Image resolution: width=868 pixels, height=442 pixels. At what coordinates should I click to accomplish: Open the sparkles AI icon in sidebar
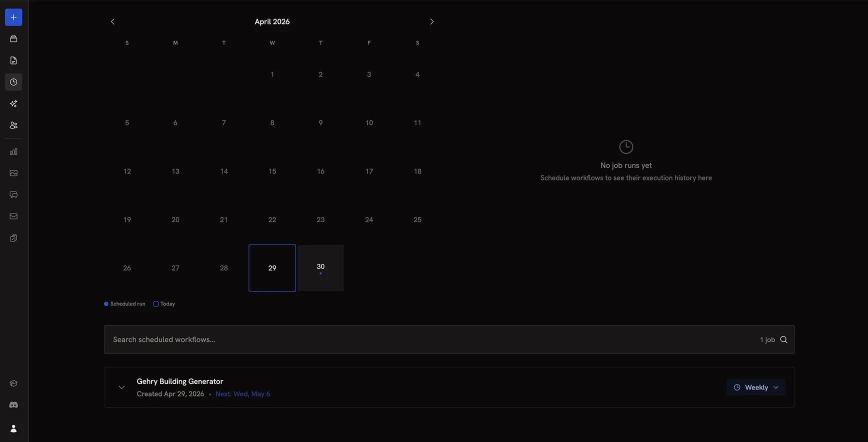click(x=13, y=103)
